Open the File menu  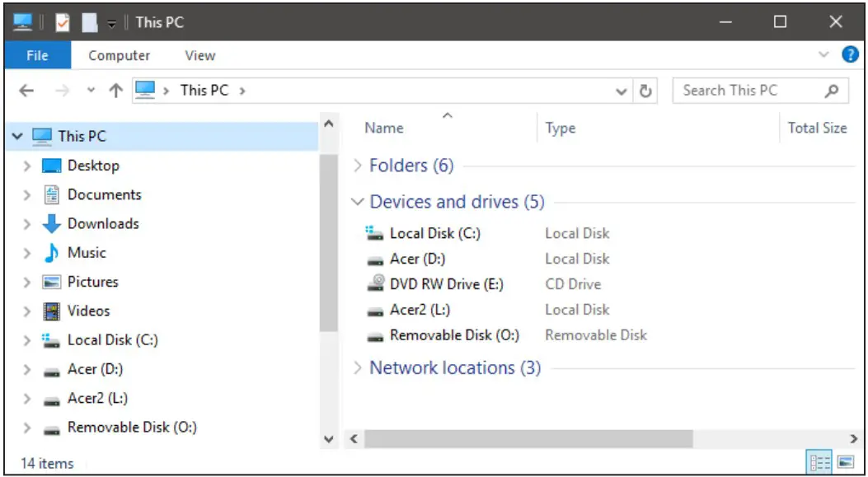pos(37,55)
